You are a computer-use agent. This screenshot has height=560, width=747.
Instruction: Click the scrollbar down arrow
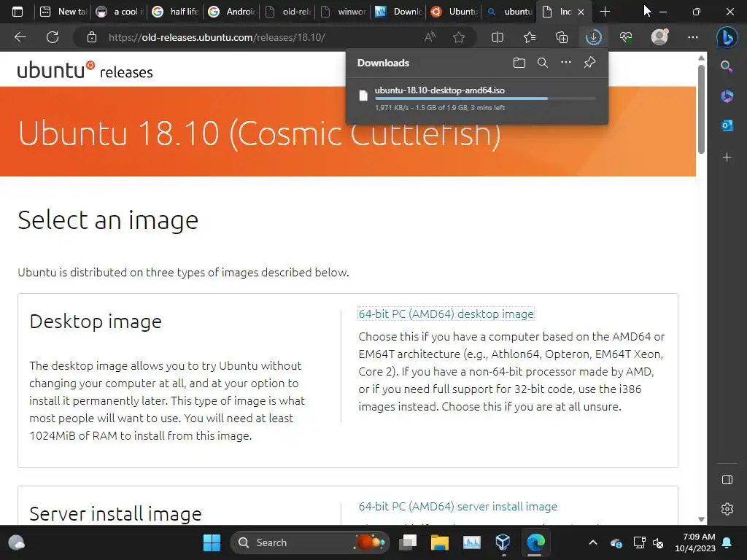coord(701,519)
